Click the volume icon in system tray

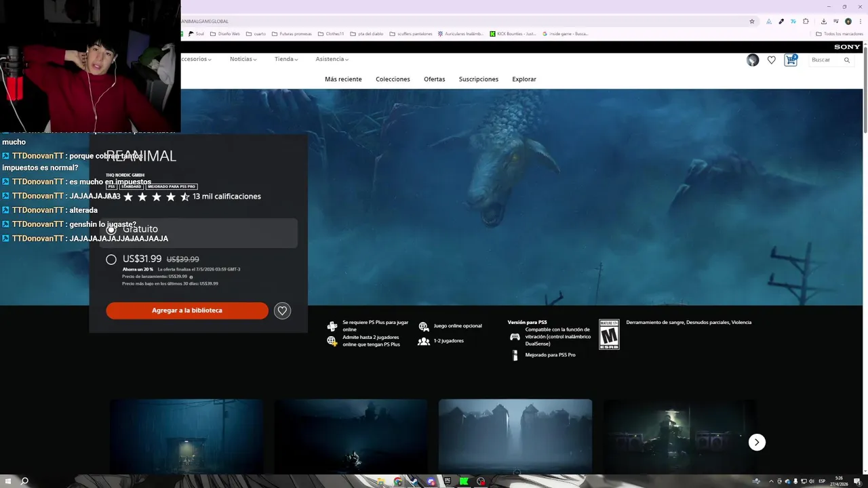tap(811, 481)
